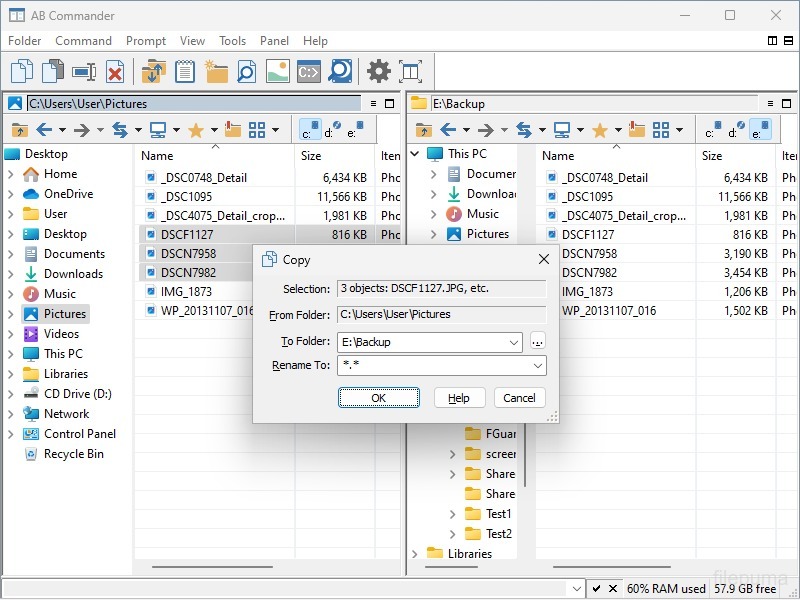Click the Command Prompt toolbar icon
Viewport: 800px width, 600px height.
pos(309,71)
